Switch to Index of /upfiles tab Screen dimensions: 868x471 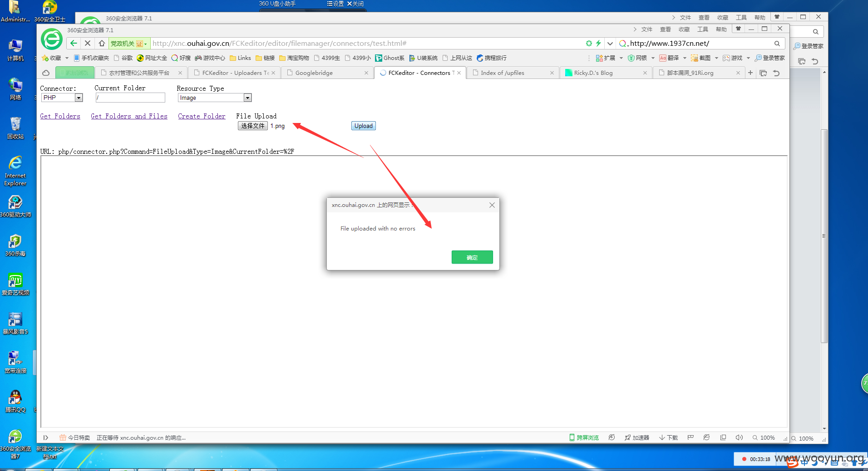point(512,73)
